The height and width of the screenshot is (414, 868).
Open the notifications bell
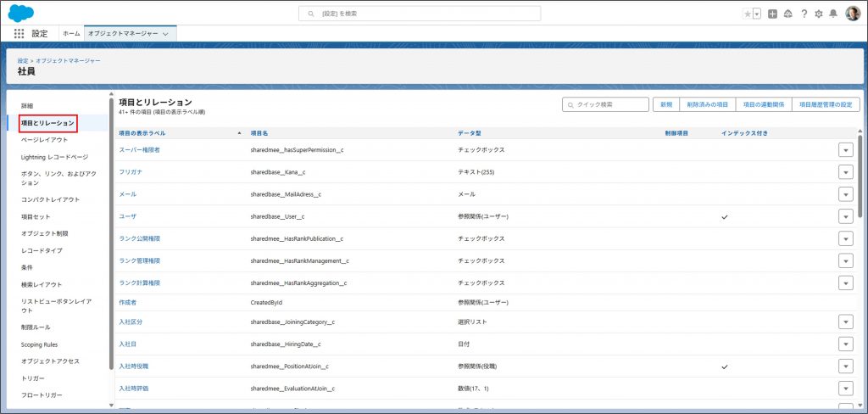click(833, 14)
